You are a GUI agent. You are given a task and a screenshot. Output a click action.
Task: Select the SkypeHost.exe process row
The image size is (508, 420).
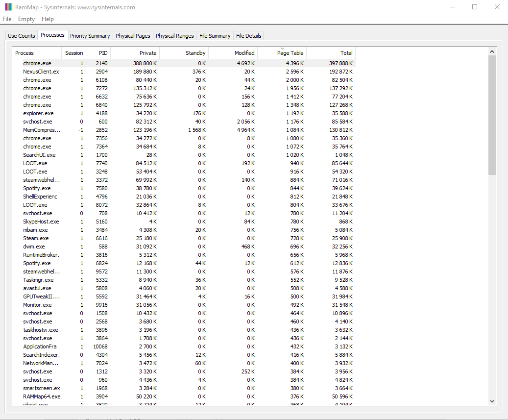[184, 222]
